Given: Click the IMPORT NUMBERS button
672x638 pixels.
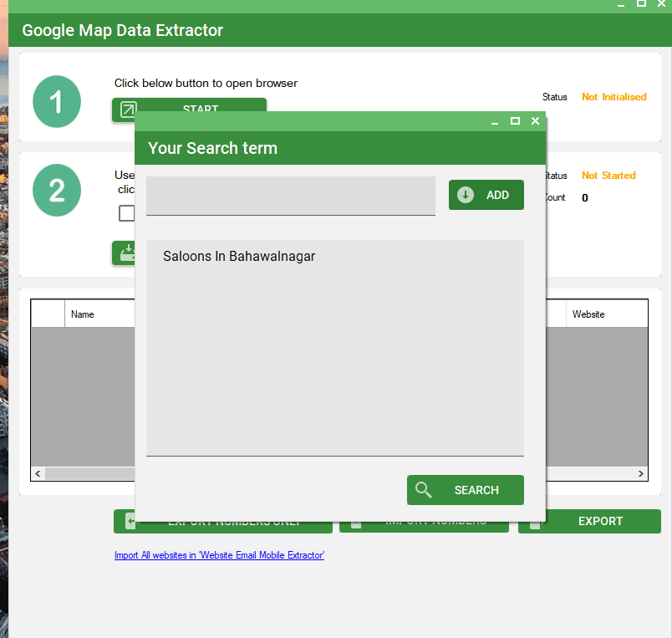Looking at the screenshot, I should coord(425,527).
